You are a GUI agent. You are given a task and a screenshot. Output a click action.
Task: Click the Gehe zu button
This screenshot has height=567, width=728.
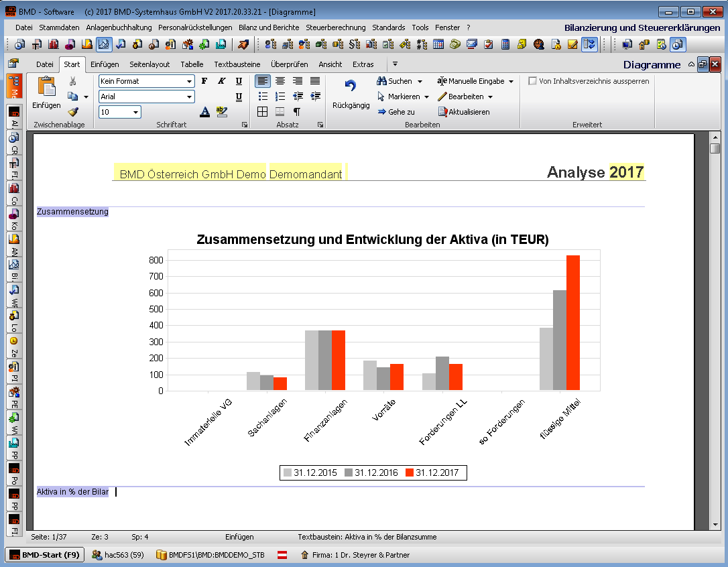pyautogui.click(x=396, y=112)
